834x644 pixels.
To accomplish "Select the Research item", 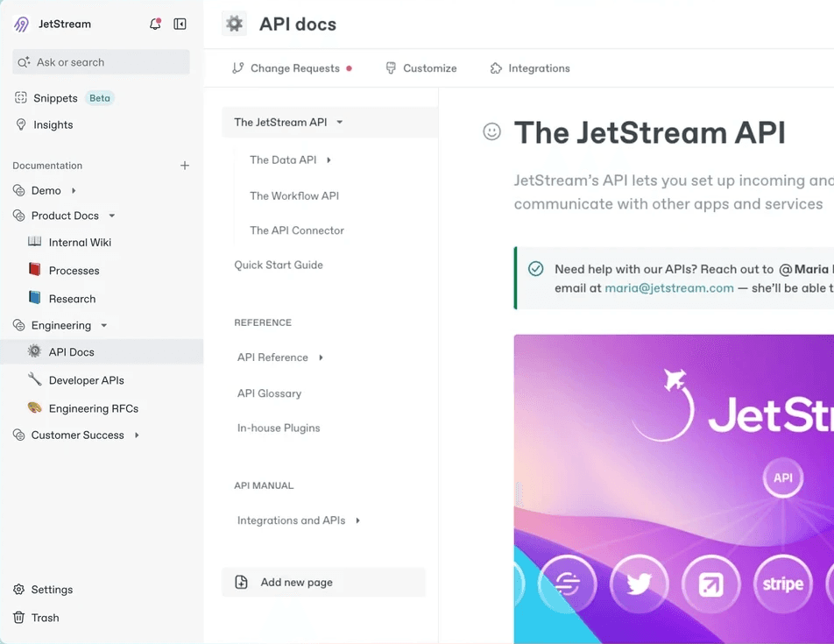I will (x=73, y=299).
